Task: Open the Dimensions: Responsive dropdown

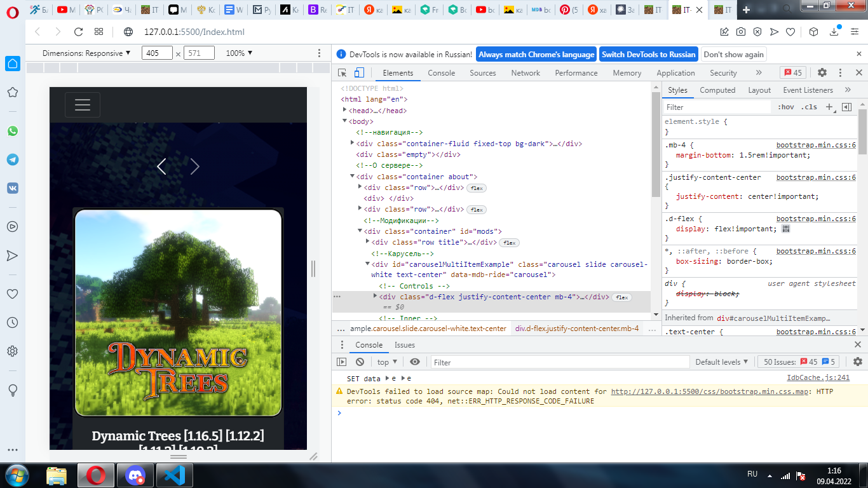Action: point(86,53)
